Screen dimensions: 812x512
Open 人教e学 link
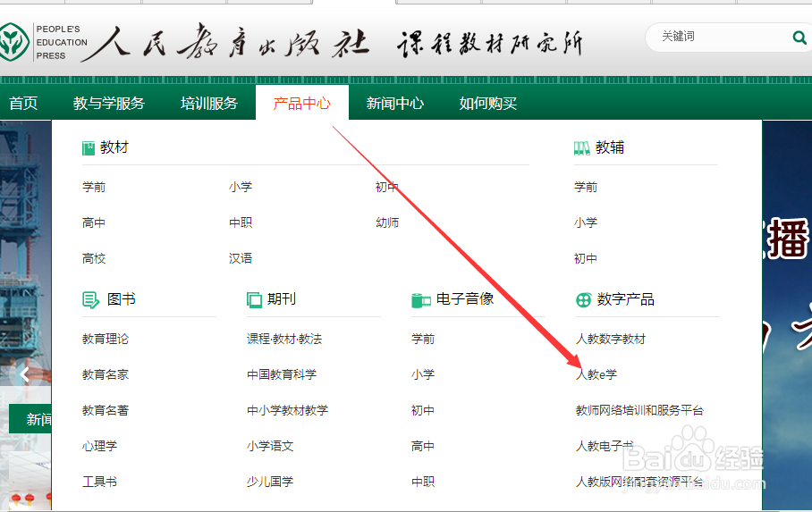tap(596, 374)
